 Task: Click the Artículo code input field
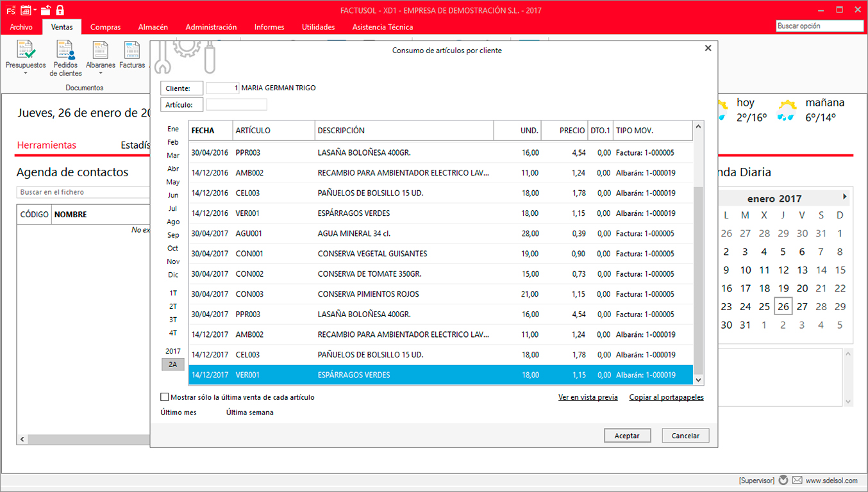coord(237,104)
